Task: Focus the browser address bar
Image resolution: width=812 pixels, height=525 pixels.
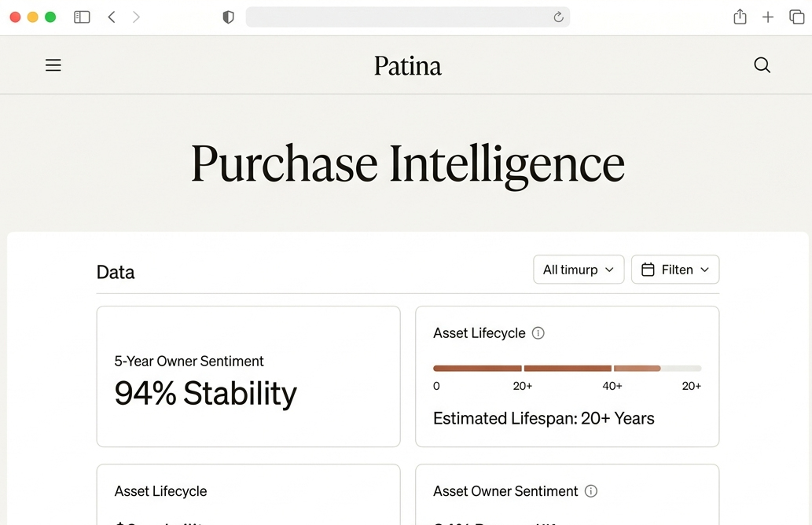Action: click(x=407, y=17)
